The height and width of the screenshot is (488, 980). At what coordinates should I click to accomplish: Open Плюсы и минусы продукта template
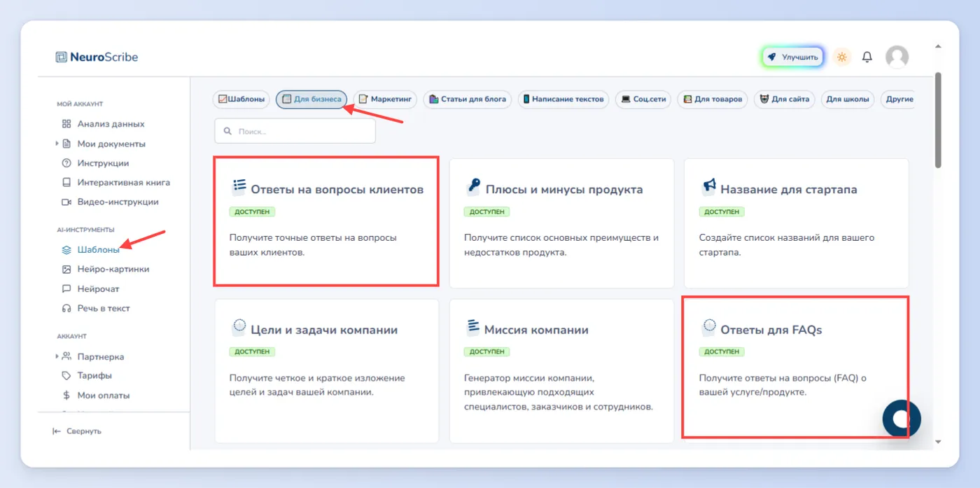pyautogui.click(x=561, y=223)
